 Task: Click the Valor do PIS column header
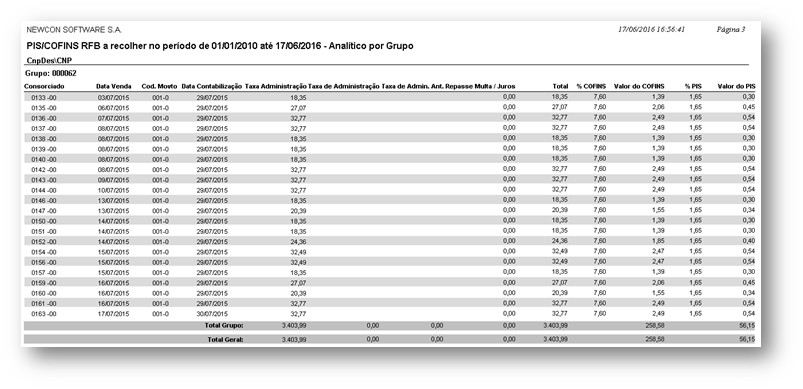pos(736,87)
